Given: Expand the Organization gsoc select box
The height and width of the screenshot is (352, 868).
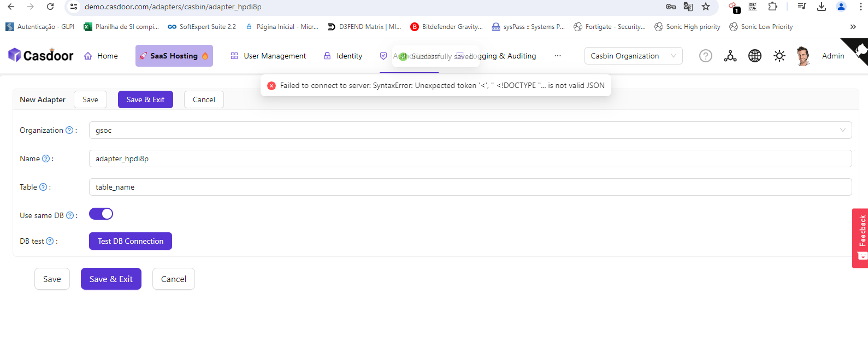Looking at the screenshot, I should (x=470, y=130).
